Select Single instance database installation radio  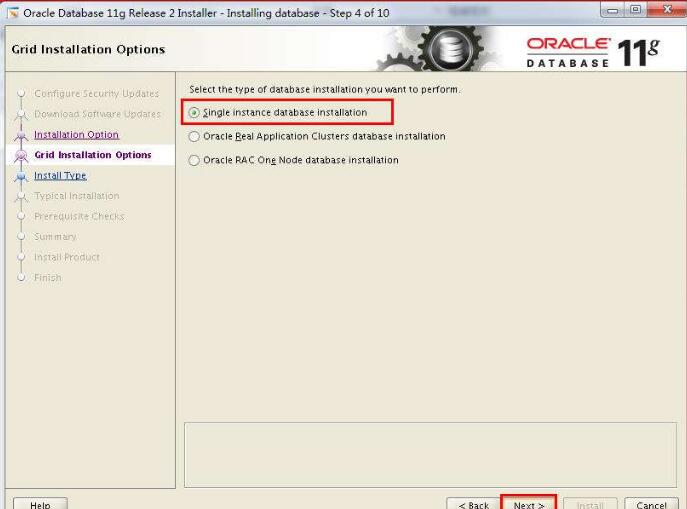(194, 113)
